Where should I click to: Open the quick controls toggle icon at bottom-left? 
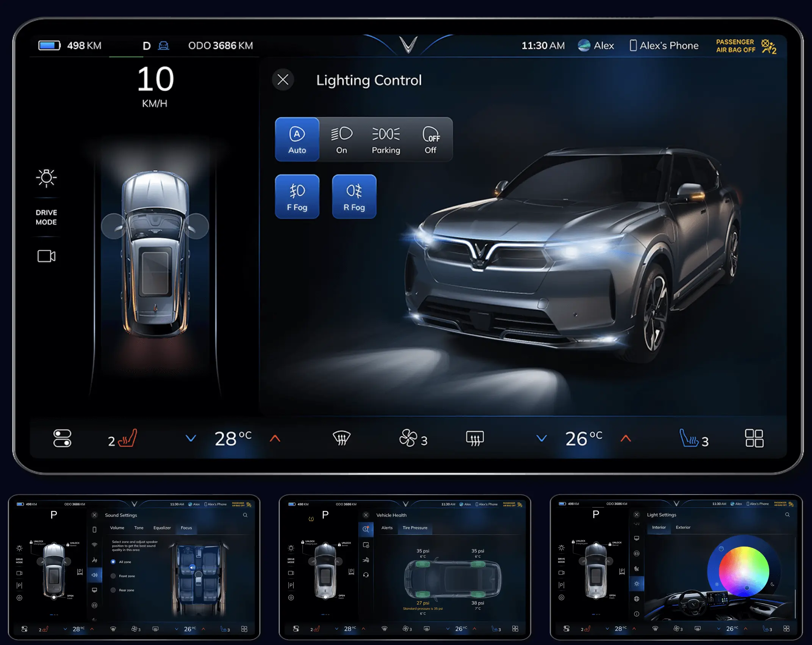click(62, 438)
